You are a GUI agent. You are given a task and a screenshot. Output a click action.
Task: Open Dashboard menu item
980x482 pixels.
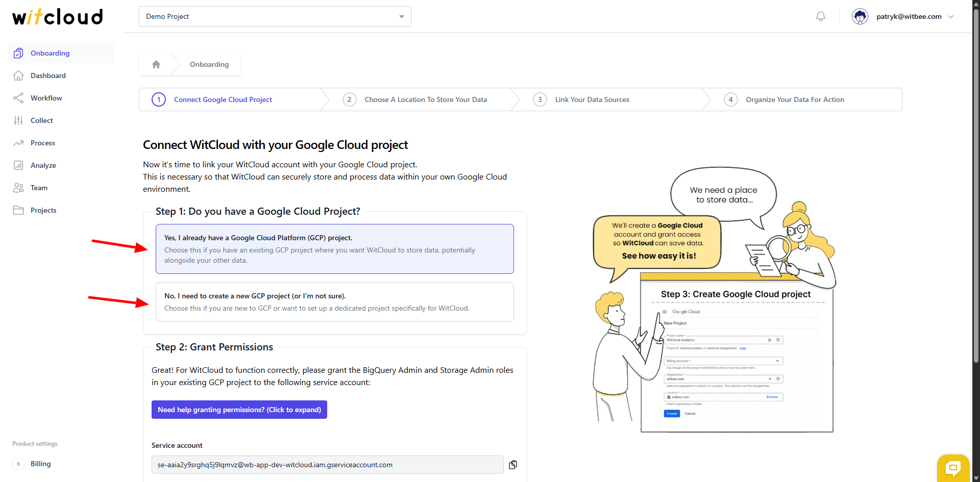click(x=61, y=75)
